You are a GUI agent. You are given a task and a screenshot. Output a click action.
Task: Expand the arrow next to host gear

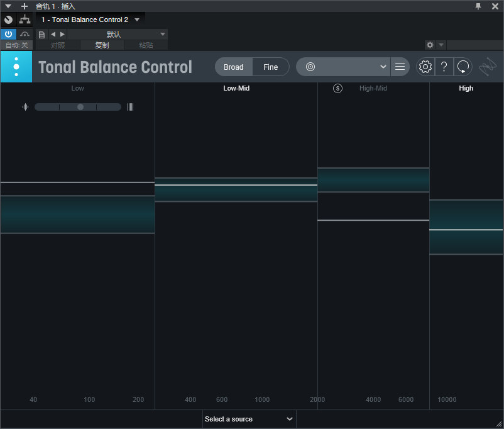441,45
